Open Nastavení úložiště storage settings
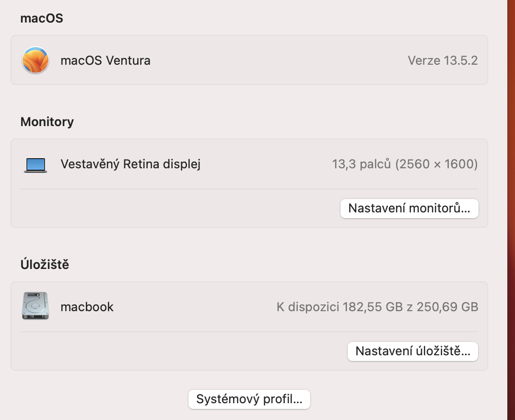This screenshot has height=420, width=515. (x=412, y=351)
